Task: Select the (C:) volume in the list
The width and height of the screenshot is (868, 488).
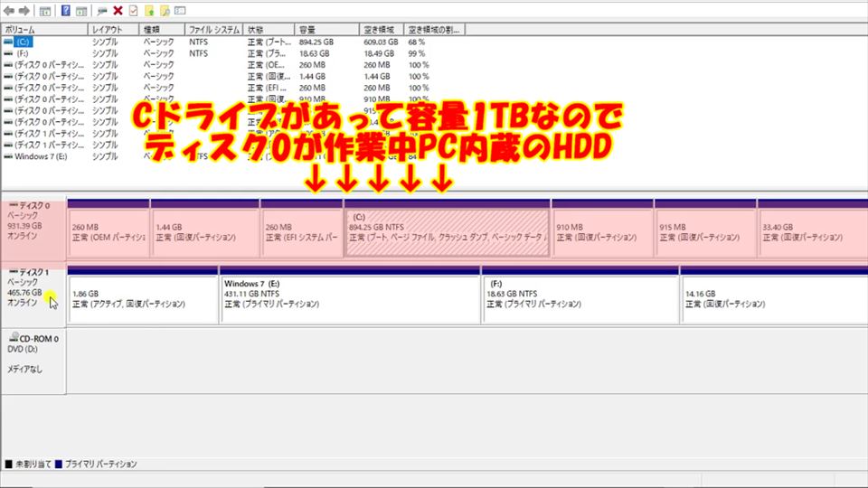Action: (x=23, y=42)
